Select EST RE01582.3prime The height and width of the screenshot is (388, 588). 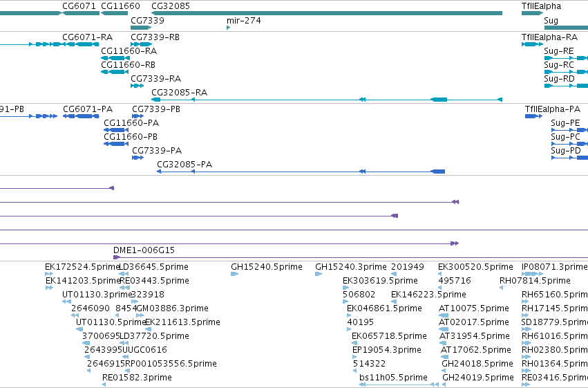click(137, 378)
